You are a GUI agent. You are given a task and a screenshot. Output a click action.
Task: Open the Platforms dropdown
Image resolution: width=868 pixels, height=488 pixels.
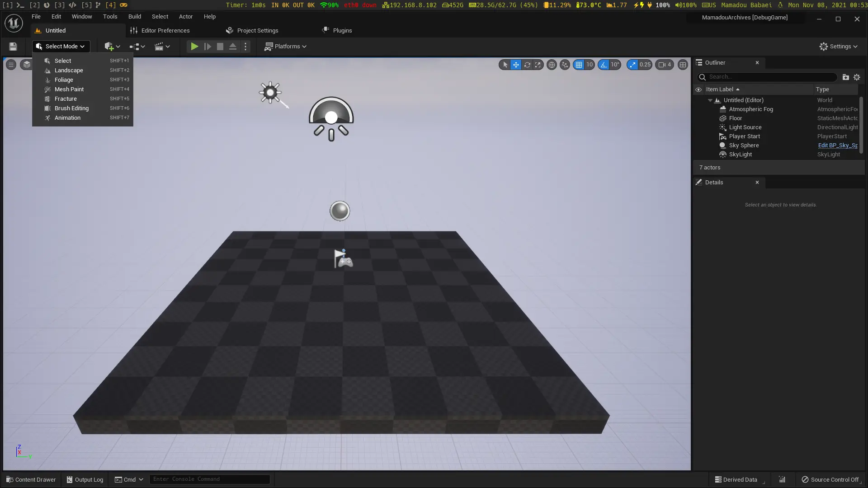pos(286,47)
